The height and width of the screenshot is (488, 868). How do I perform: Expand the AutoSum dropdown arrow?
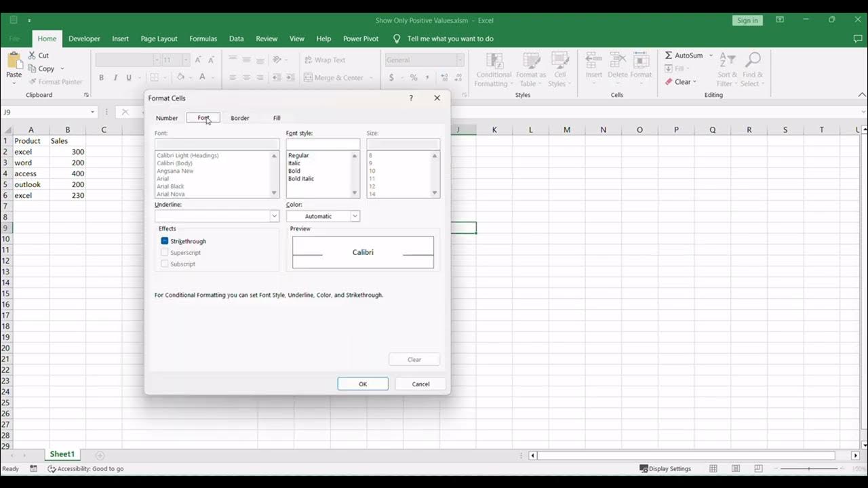tap(711, 56)
